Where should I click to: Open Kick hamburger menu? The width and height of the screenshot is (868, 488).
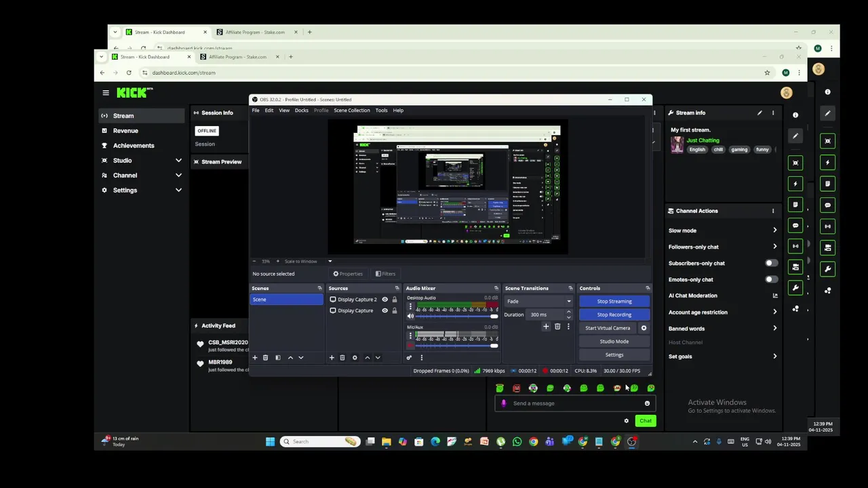point(106,93)
